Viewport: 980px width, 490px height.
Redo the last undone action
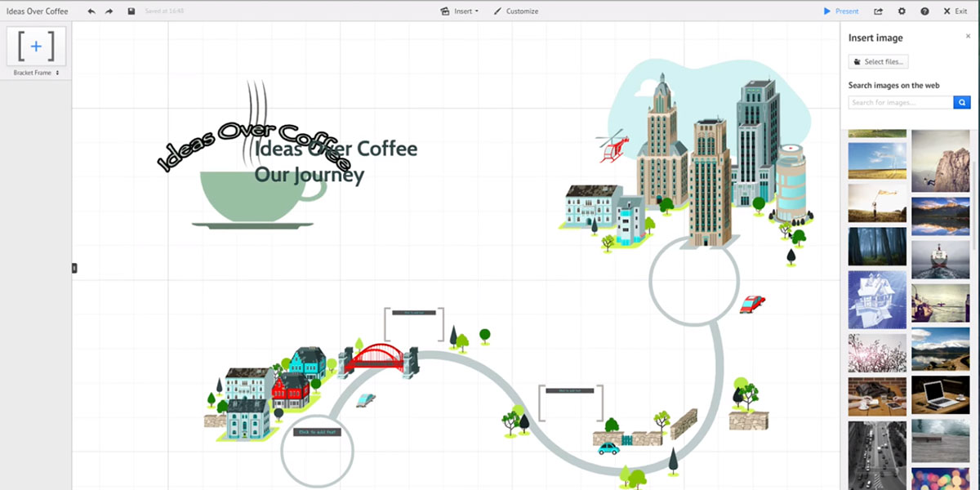click(109, 11)
